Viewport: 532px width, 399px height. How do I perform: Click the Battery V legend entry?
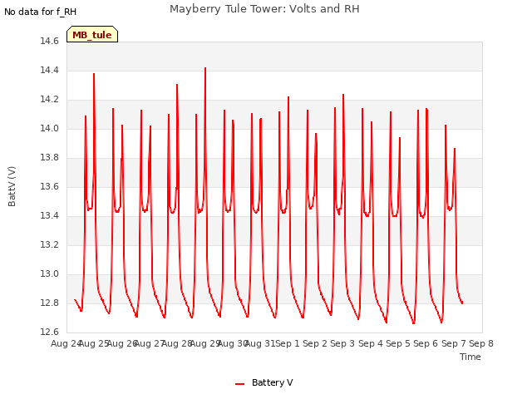[264, 382]
